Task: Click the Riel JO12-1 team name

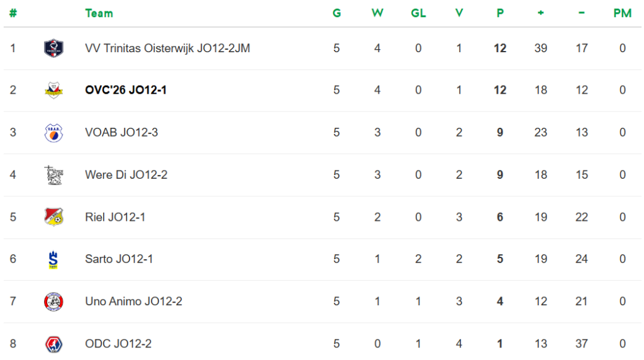Action: pyautogui.click(x=115, y=217)
